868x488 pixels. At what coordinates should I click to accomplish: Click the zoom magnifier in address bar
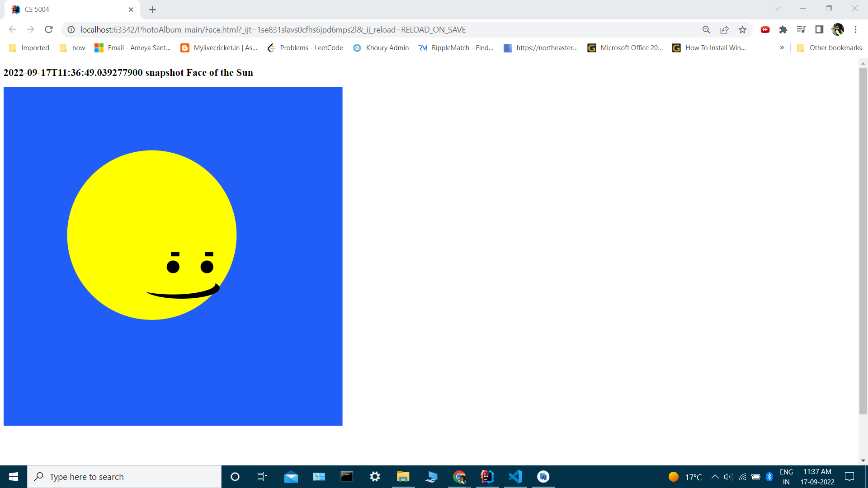pyautogui.click(x=706, y=29)
